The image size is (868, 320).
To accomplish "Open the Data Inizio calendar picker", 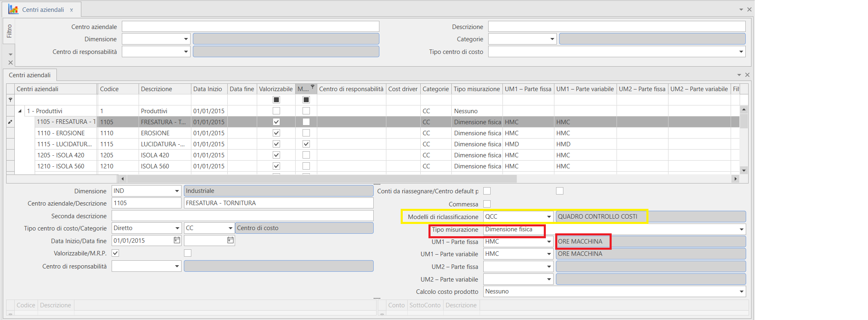I will [x=177, y=240].
